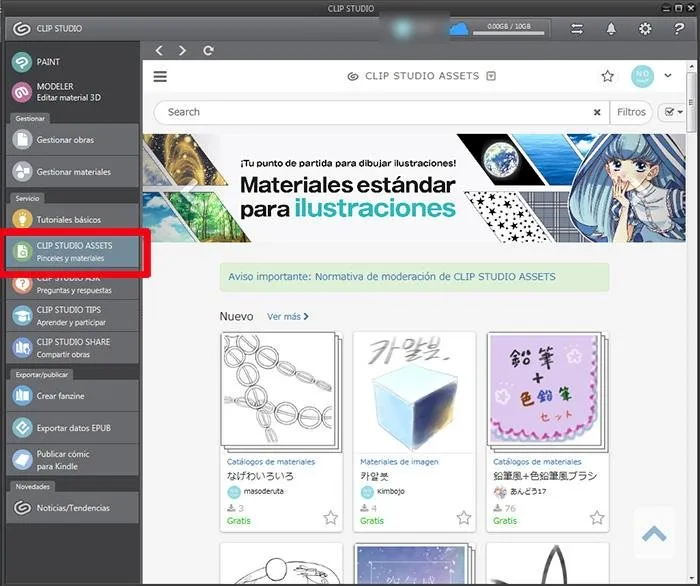
Task: Open the notifications bell icon
Action: coord(611,29)
